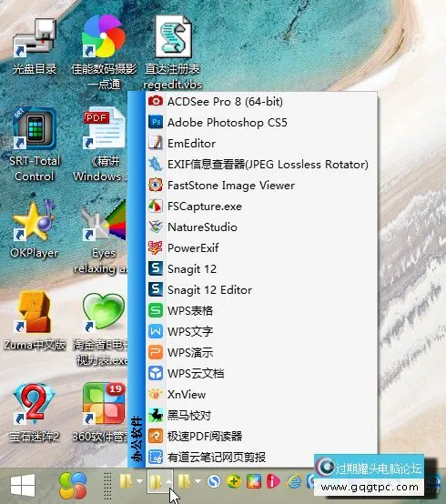Screen dimensions: 446x504
Task: Click the first folder toolbar icon on taskbar
Action: coord(126,481)
